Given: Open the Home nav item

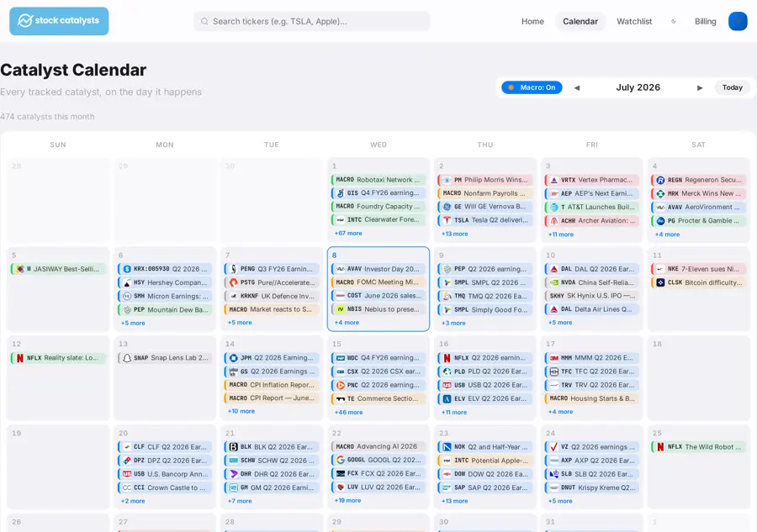Looking at the screenshot, I should click(x=532, y=21).
